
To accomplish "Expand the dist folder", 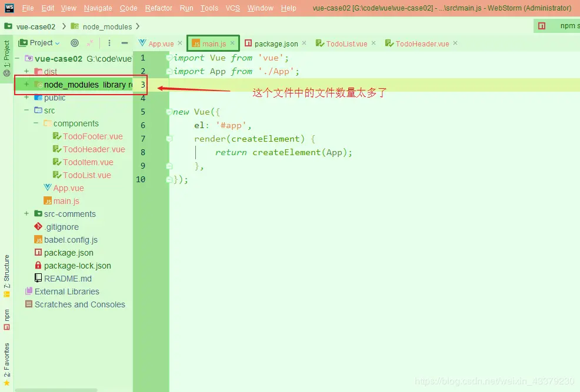I will coord(26,71).
